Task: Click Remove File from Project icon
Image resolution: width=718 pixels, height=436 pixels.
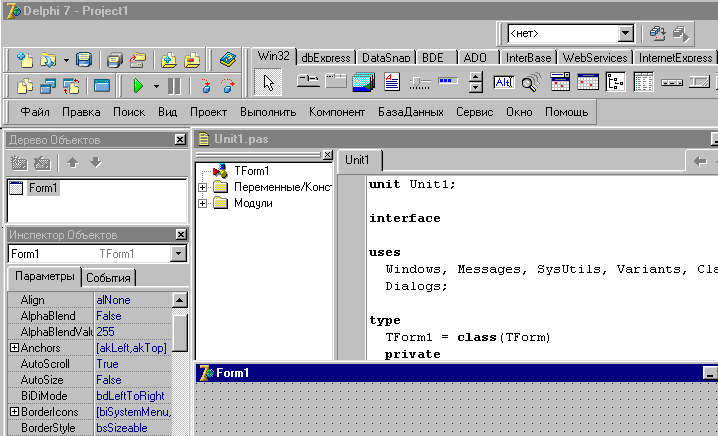Action: tap(192, 60)
